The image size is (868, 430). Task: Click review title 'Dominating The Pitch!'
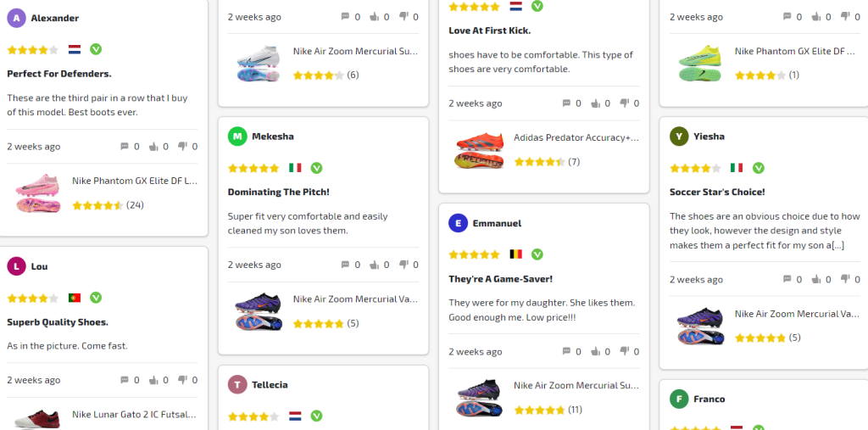click(279, 192)
